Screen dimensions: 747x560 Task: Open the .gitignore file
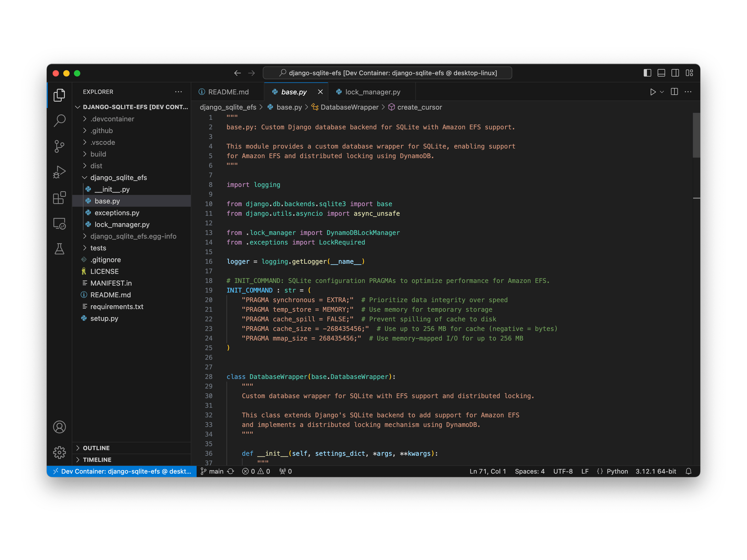tap(132, 259)
